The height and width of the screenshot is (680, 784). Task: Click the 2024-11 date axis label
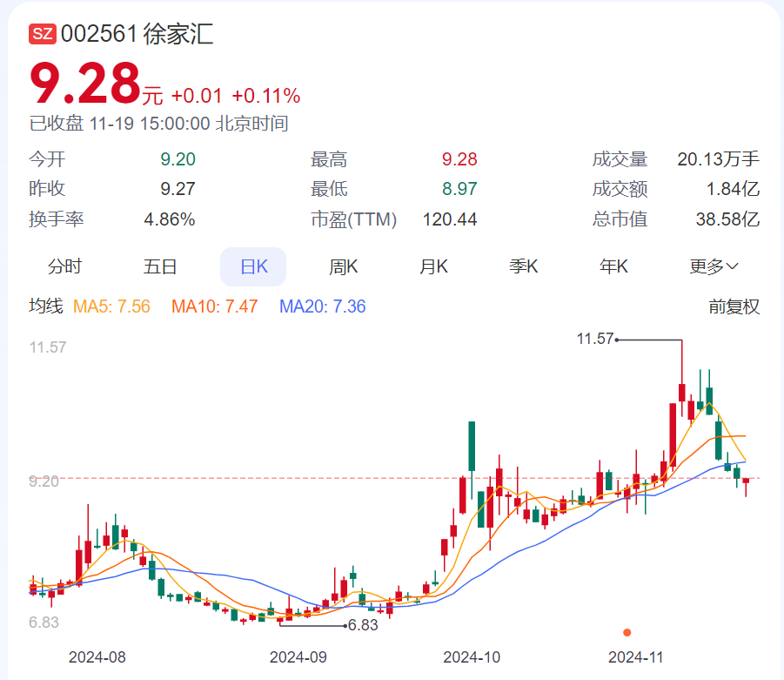pos(636,657)
